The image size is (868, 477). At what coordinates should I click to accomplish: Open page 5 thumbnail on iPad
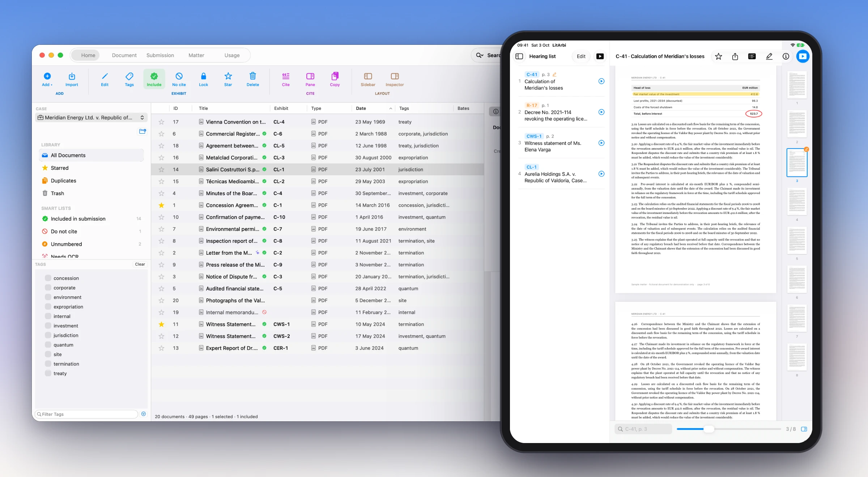point(797,240)
